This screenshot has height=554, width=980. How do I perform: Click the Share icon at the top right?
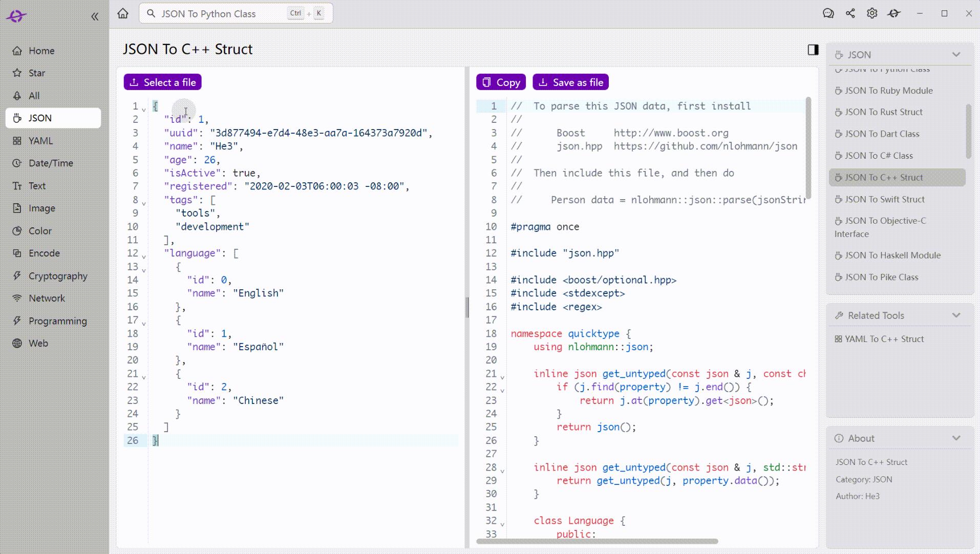coord(850,13)
